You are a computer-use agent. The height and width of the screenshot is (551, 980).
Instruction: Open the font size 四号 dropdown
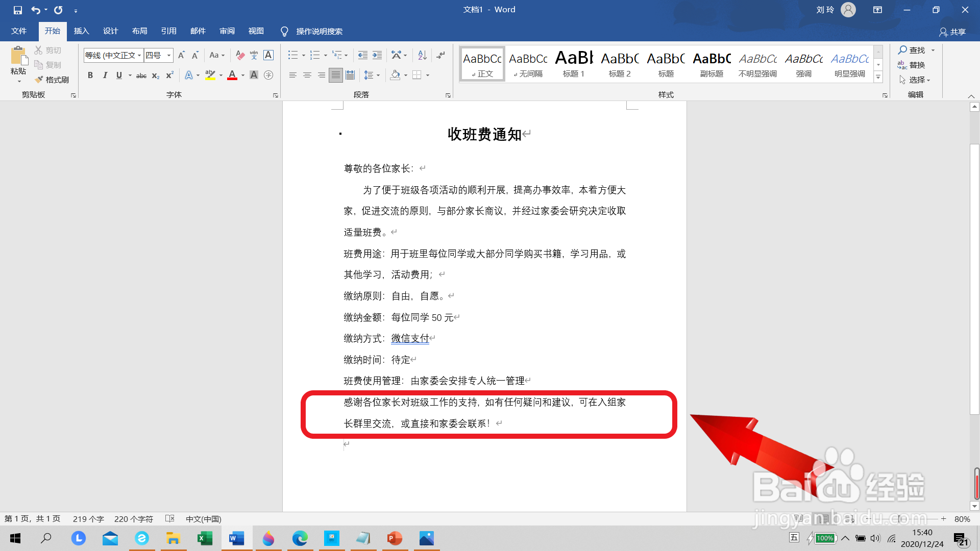pos(169,55)
